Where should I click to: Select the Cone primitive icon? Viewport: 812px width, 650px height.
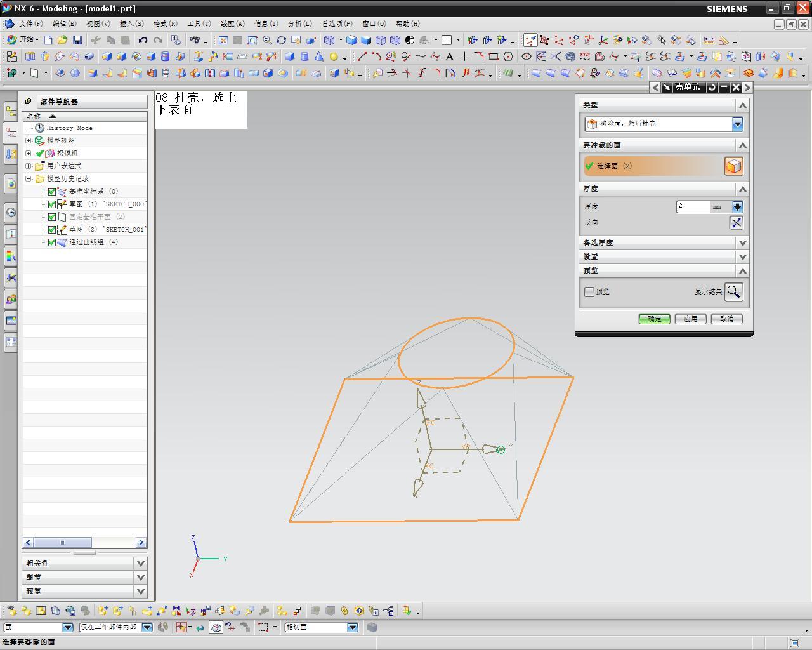pos(319,56)
